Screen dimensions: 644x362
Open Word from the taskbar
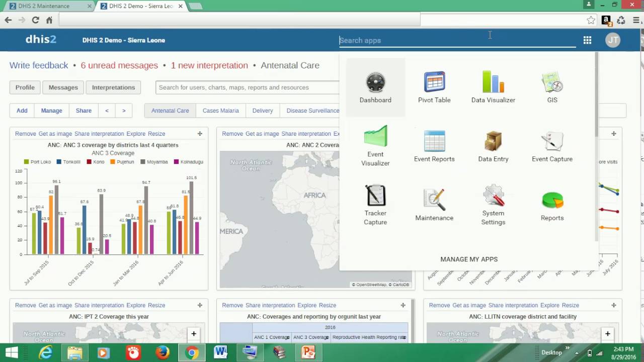(x=221, y=353)
